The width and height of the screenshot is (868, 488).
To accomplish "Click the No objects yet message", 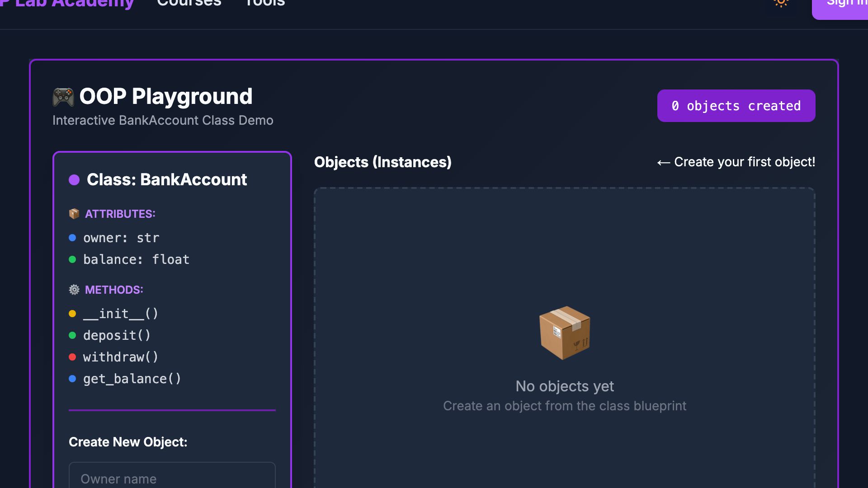I will coord(565,386).
